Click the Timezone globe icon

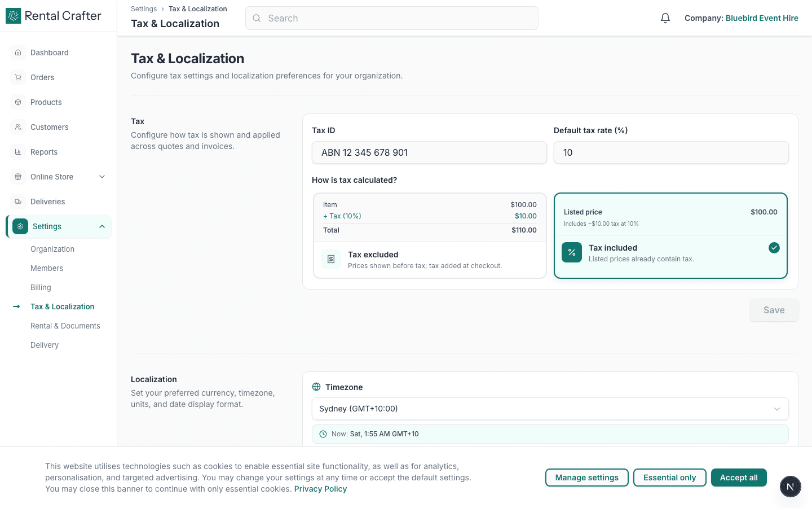[x=316, y=387]
